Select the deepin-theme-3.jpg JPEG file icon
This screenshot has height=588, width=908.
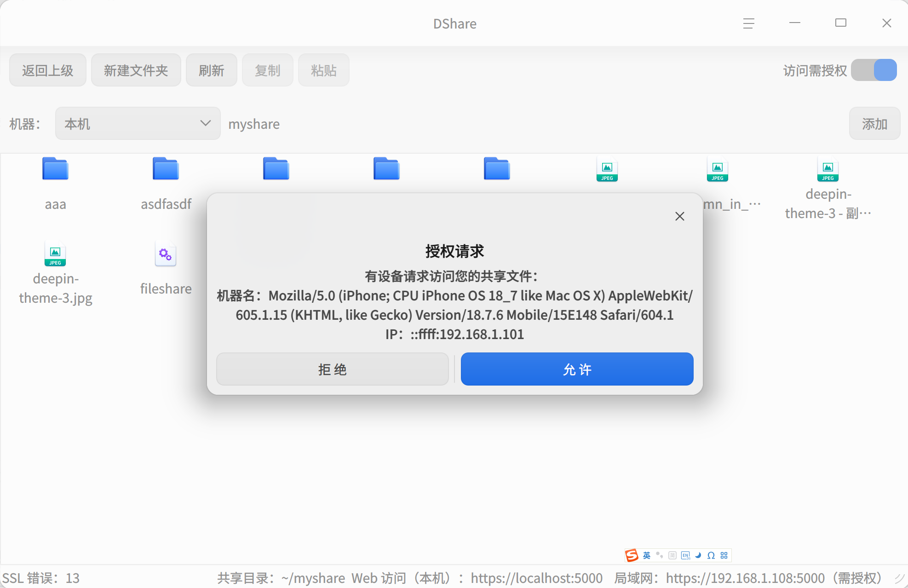pyautogui.click(x=55, y=254)
